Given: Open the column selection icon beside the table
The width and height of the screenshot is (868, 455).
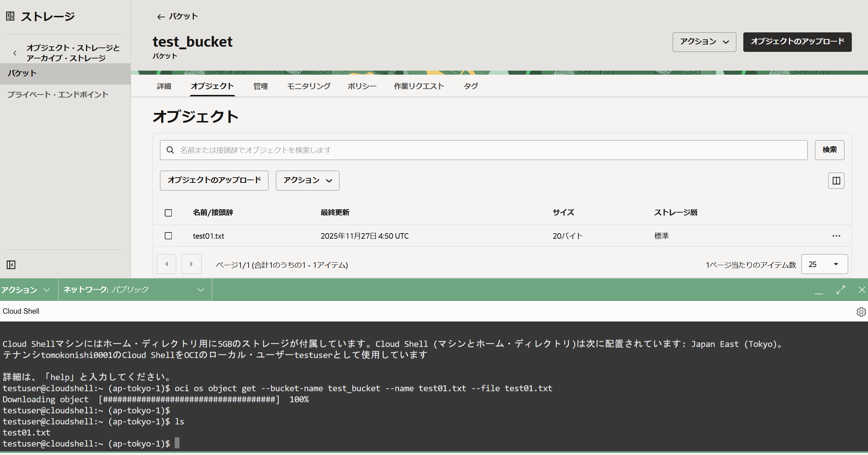Looking at the screenshot, I should pos(836,180).
